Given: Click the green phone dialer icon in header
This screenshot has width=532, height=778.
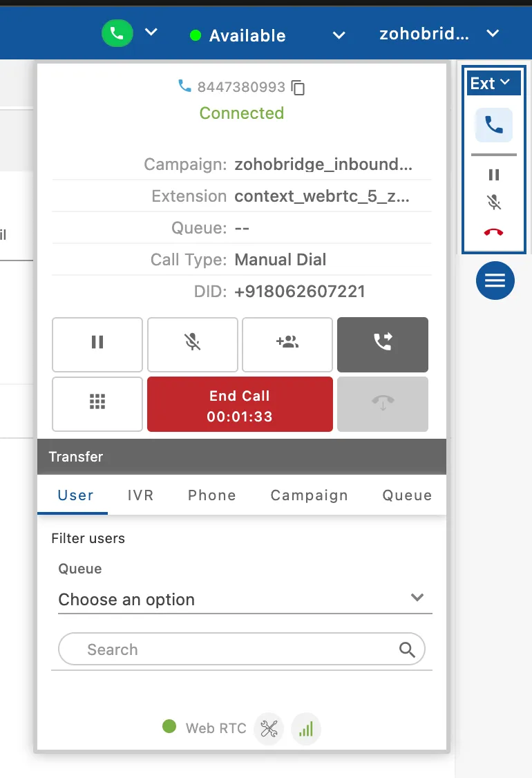Looking at the screenshot, I should coord(117,33).
